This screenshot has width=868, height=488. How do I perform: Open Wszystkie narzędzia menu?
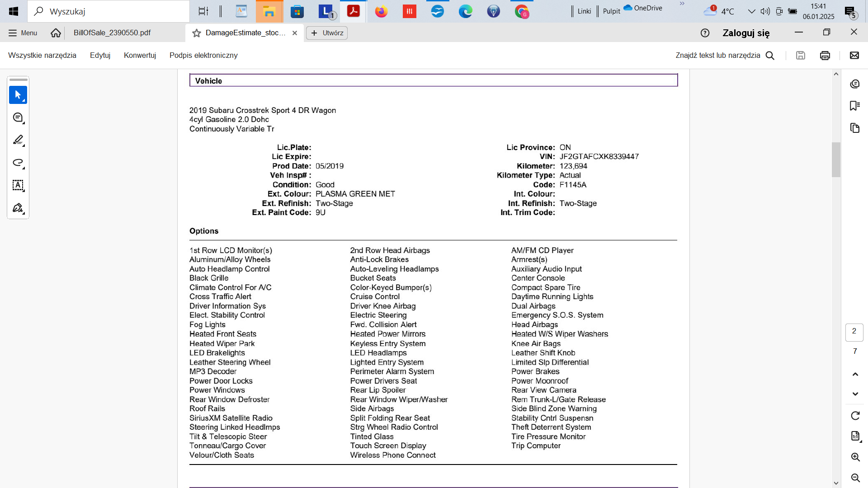coord(42,55)
